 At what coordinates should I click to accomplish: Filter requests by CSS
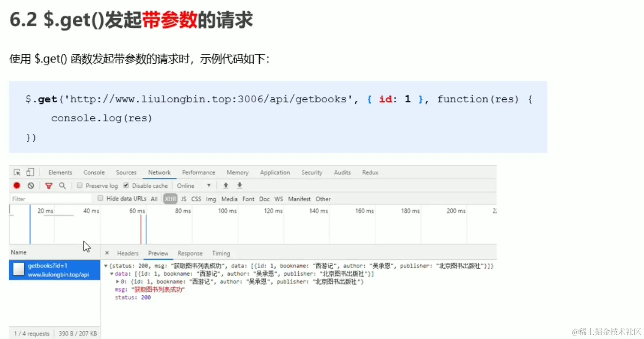(196, 199)
